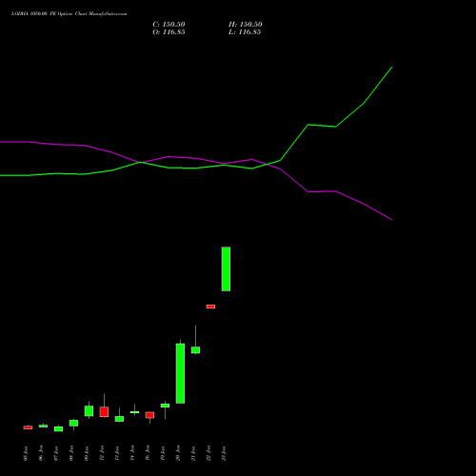Select the close value "C: 150.50"

[169, 25]
